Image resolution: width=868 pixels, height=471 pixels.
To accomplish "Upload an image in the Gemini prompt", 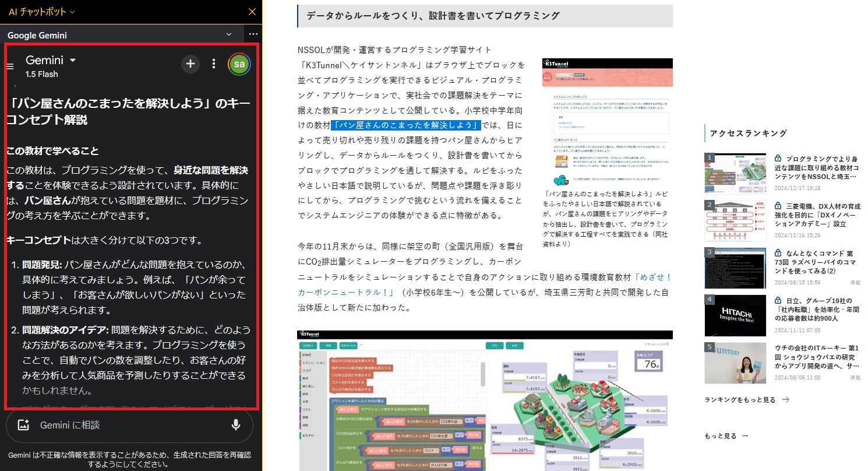I will [23, 425].
